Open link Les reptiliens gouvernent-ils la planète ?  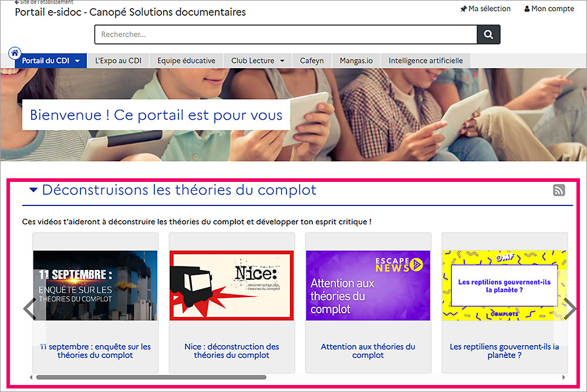[504, 351]
